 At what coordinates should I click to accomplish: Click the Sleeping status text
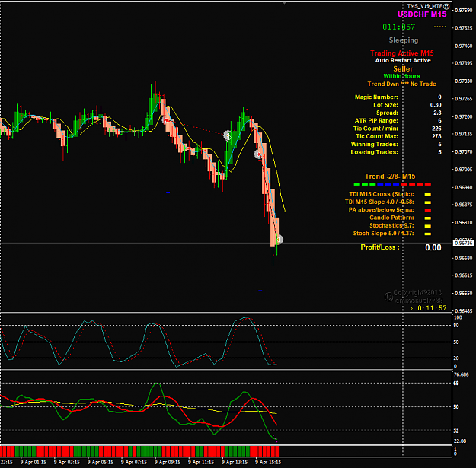(x=404, y=40)
